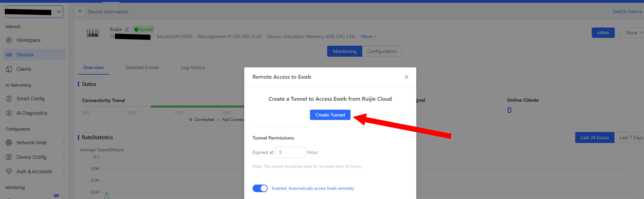Click the pencil icon to rename Ruijie
The height and width of the screenshot is (199, 644).
127,29
